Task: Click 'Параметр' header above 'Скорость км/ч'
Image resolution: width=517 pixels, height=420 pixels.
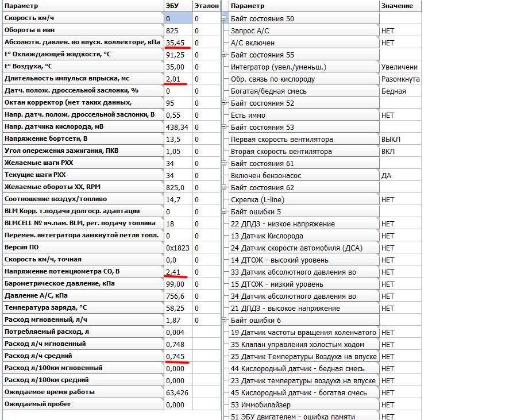Action: click(83, 6)
